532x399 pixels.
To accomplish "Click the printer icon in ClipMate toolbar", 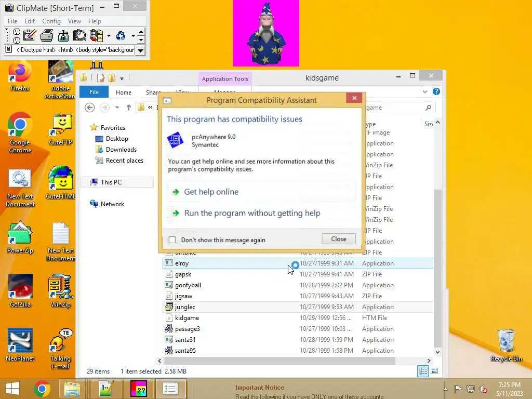I will click(x=46, y=35).
